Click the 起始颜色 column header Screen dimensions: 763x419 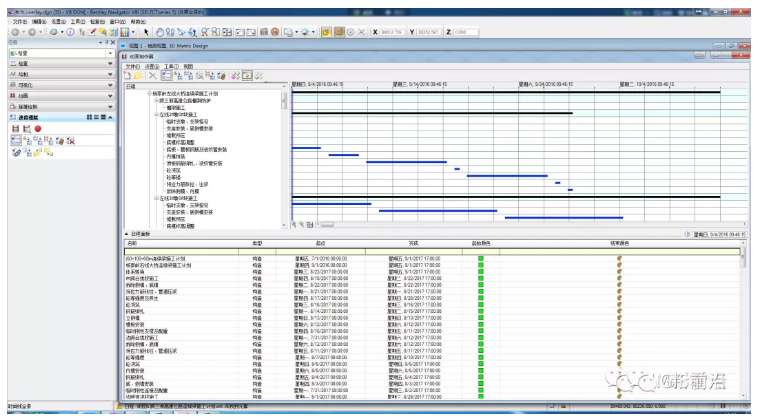point(481,243)
